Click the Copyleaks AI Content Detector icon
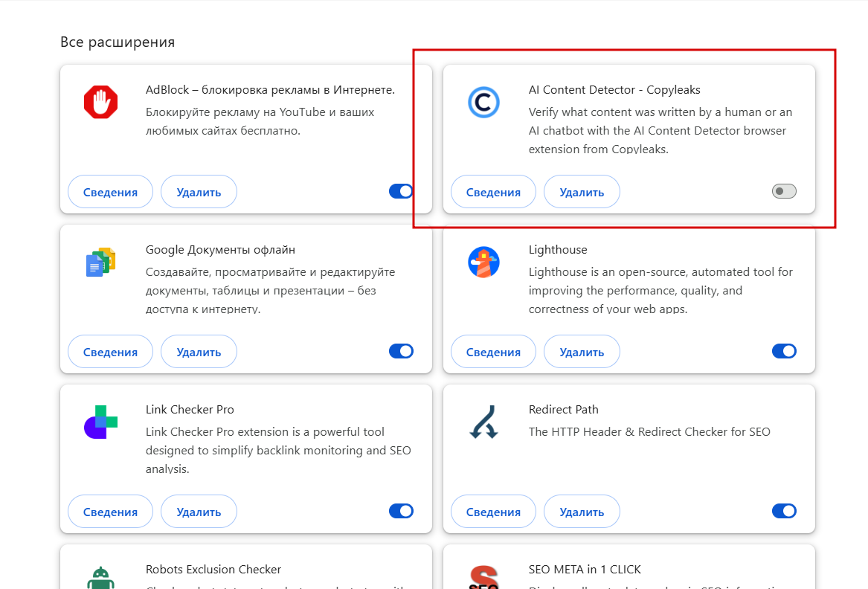Image resolution: width=868 pixels, height=589 pixels. click(x=483, y=102)
